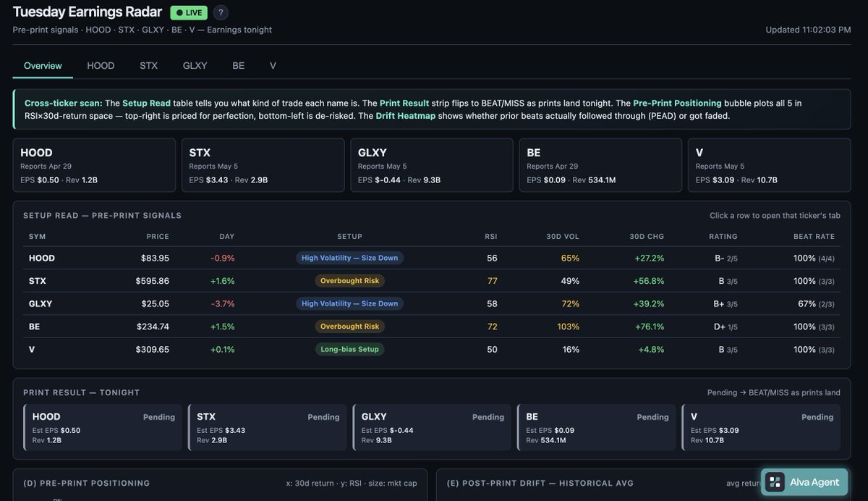Image resolution: width=868 pixels, height=501 pixels.
Task: Switch to the V tab
Action: (x=273, y=65)
